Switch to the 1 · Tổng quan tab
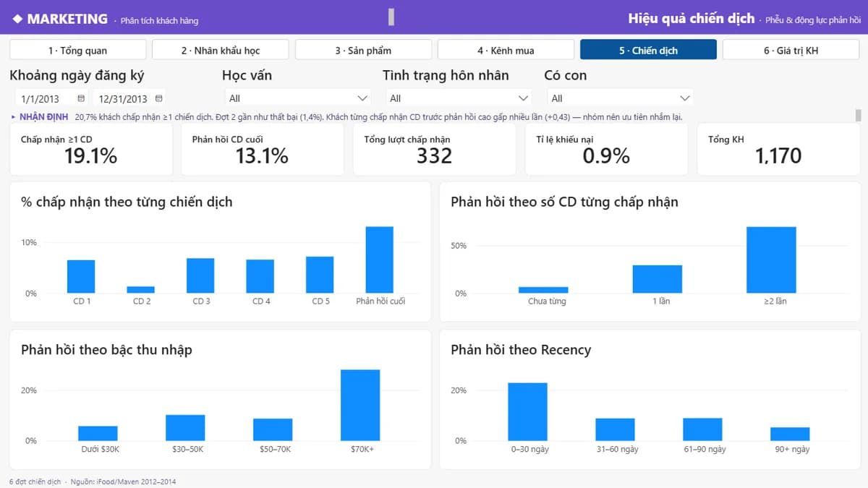The height and width of the screenshot is (488, 868). tap(77, 50)
